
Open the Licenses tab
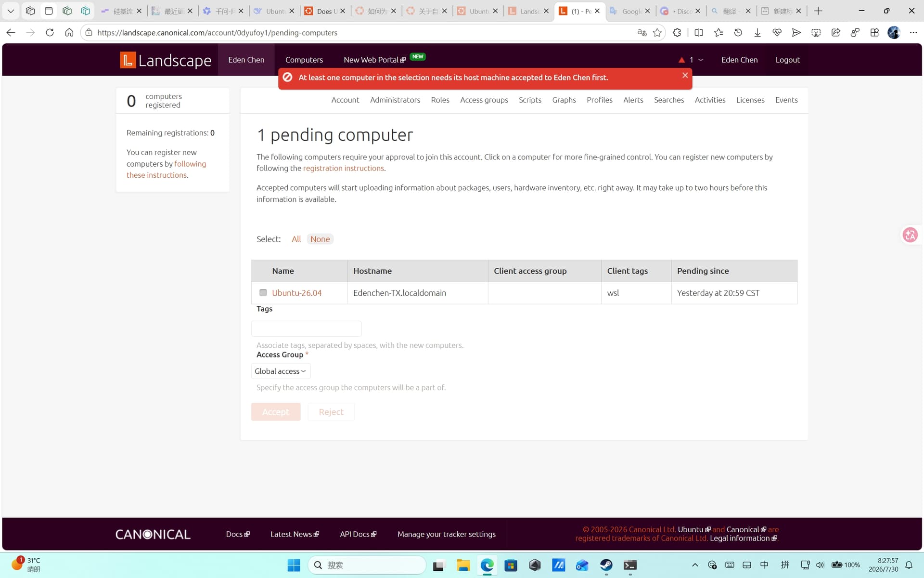click(750, 100)
